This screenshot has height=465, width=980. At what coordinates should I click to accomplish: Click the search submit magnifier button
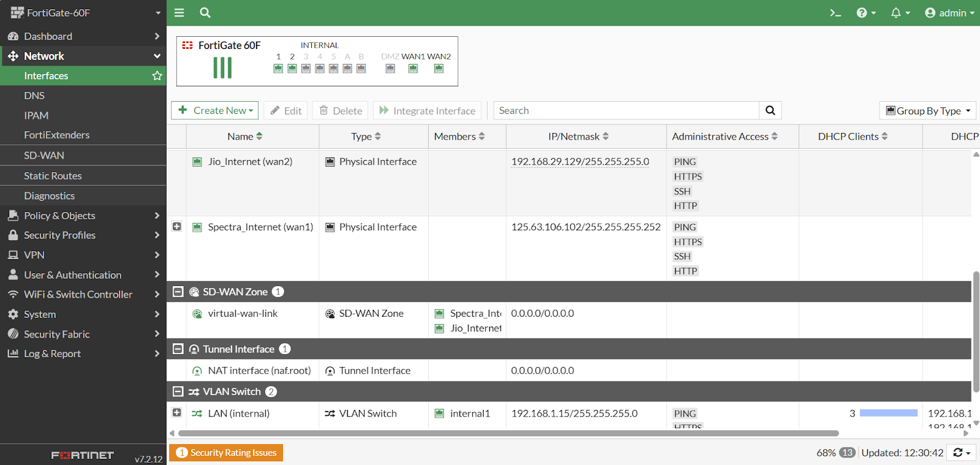(x=770, y=110)
